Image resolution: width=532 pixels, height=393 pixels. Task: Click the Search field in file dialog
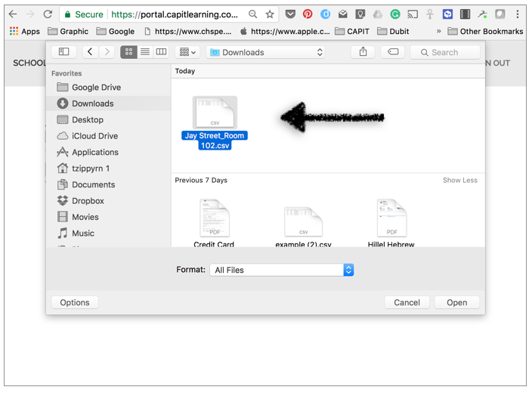pyautogui.click(x=445, y=52)
